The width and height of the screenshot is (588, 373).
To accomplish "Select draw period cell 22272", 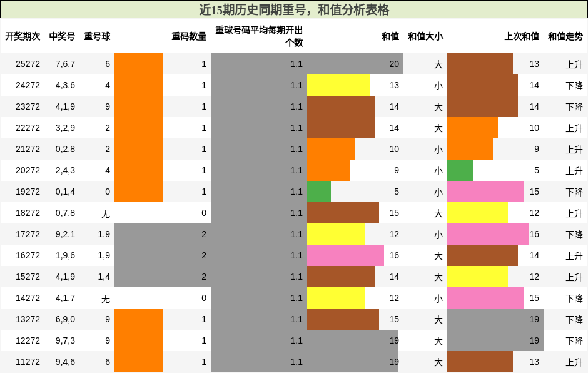I will point(28,128).
